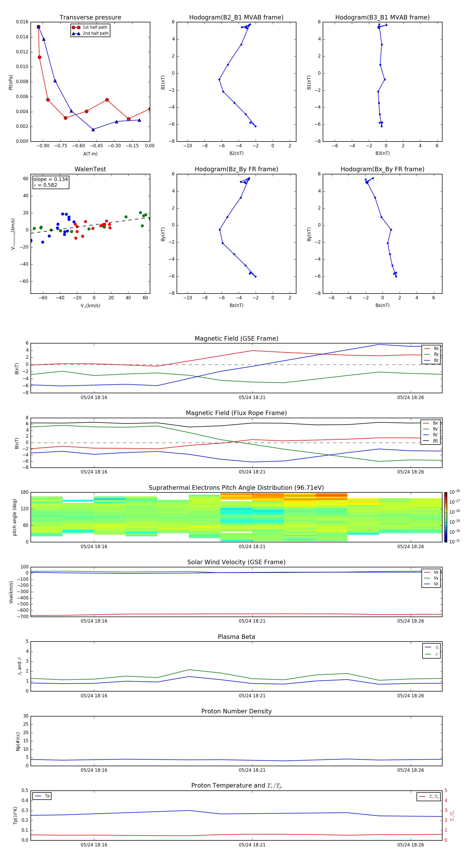The height and width of the screenshot is (868, 473).
Task: Click red 'Te/Tp' right-side axis label
Action: pos(452,815)
